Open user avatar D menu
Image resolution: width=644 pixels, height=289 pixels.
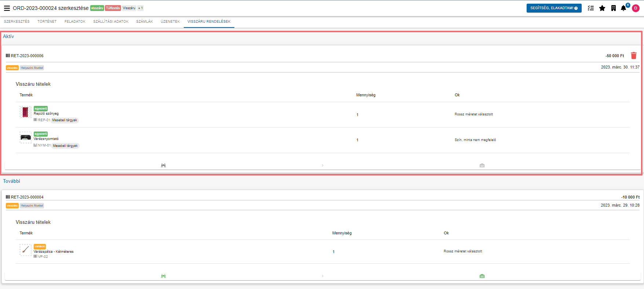(x=636, y=8)
